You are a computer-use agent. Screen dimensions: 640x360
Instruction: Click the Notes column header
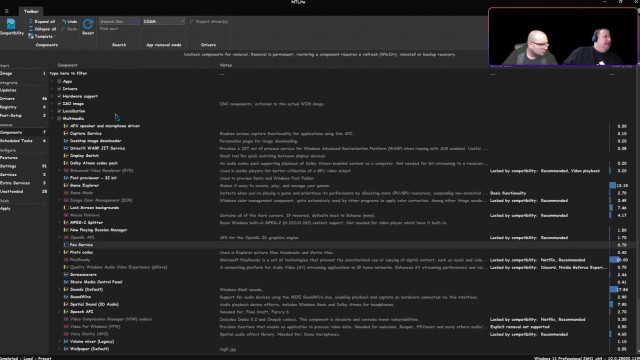pos(226,65)
